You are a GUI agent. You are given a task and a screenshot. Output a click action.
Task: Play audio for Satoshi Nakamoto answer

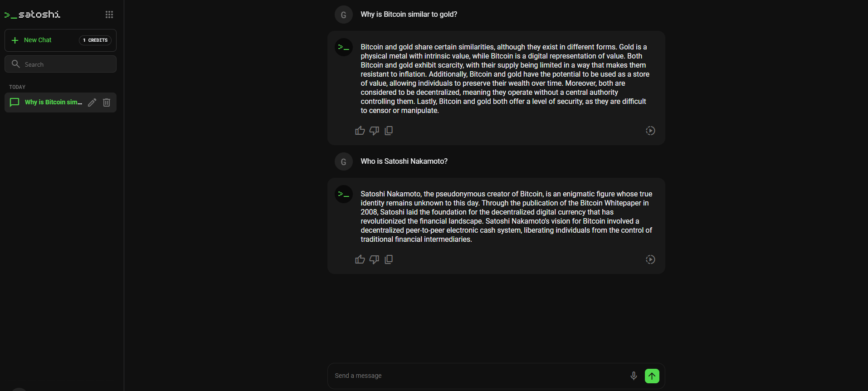[650, 259]
